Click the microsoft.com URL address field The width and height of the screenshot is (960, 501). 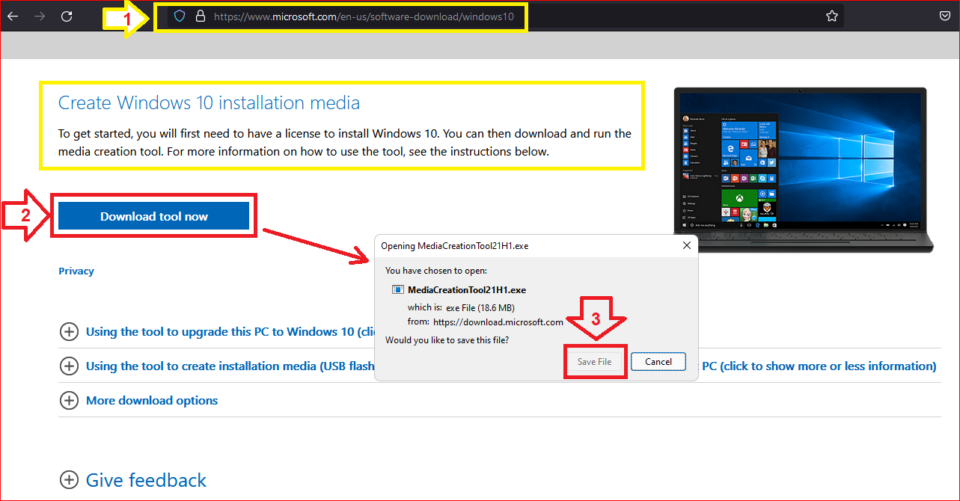click(x=364, y=17)
